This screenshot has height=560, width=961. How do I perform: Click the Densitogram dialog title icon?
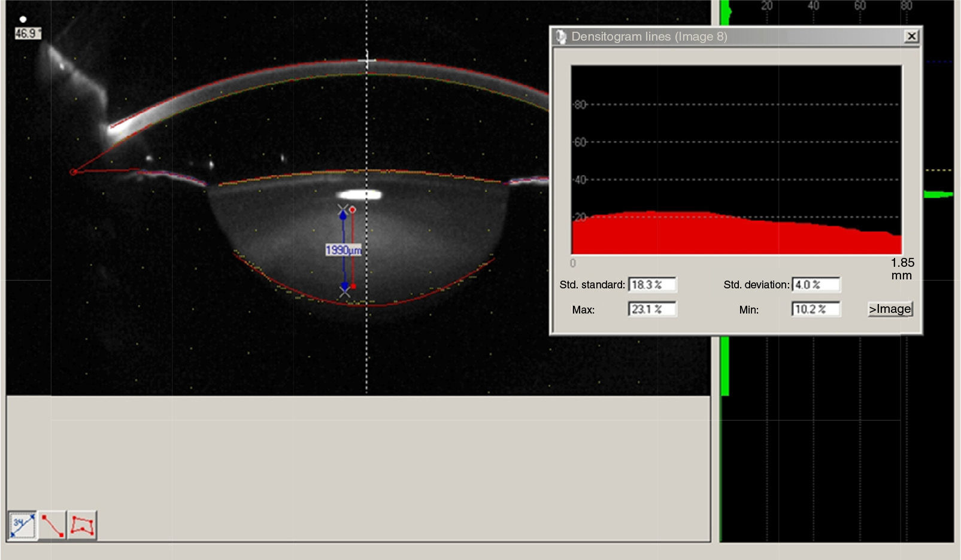561,36
